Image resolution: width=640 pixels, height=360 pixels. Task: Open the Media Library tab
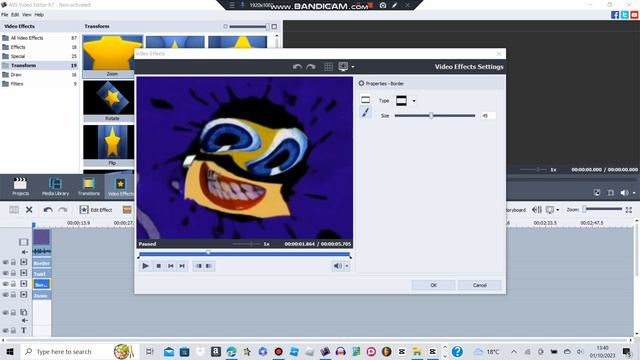pyautogui.click(x=55, y=187)
